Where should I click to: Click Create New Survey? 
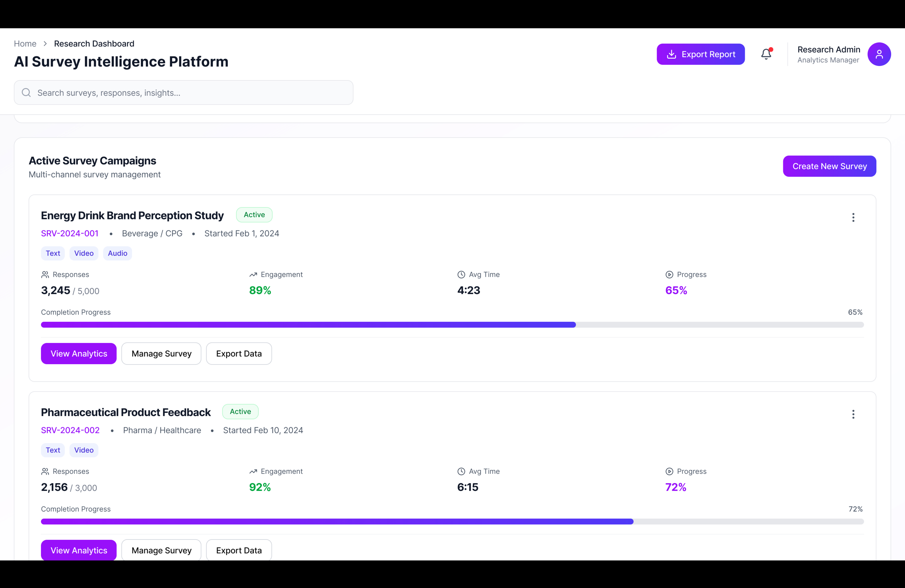829,166
